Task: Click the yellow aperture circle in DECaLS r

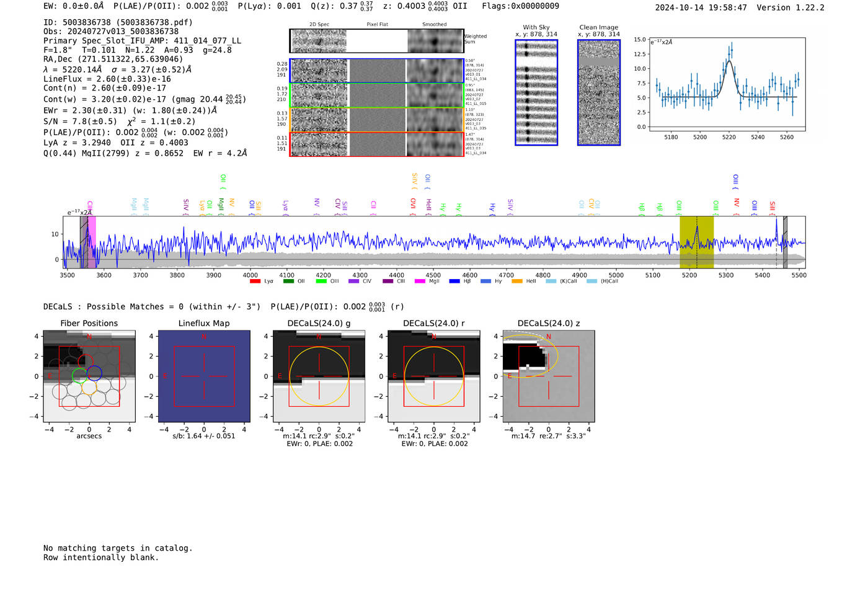Action: coord(433,376)
